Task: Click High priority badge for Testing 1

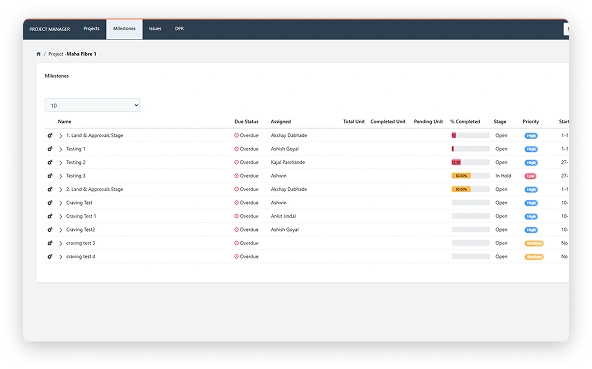Action: point(531,149)
